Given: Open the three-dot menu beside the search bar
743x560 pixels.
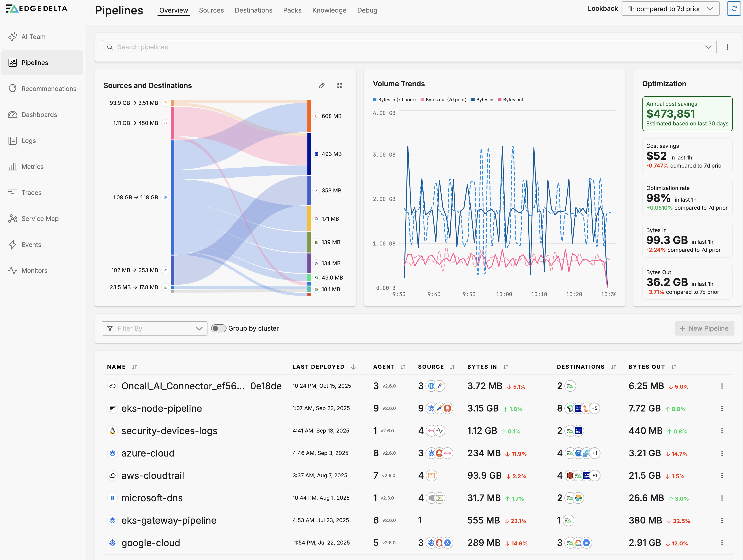Looking at the screenshot, I should pyautogui.click(x=727, y=47).
